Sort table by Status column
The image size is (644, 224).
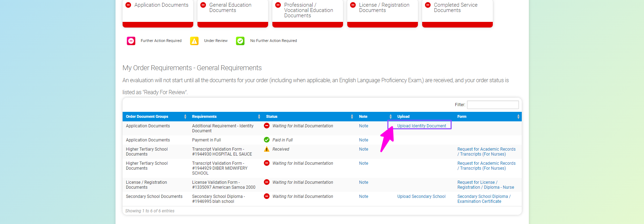[x=272, y=116]
